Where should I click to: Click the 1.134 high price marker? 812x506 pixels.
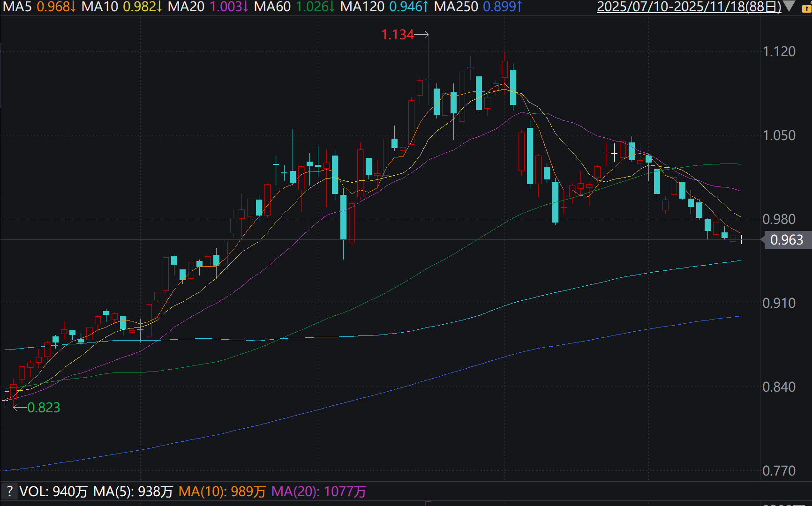point(398,35)
